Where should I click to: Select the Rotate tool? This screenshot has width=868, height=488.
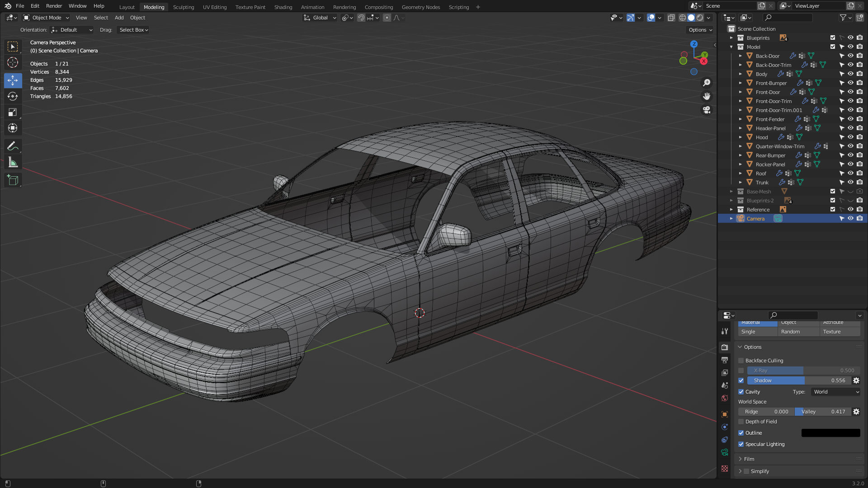(x=13, y=96)
